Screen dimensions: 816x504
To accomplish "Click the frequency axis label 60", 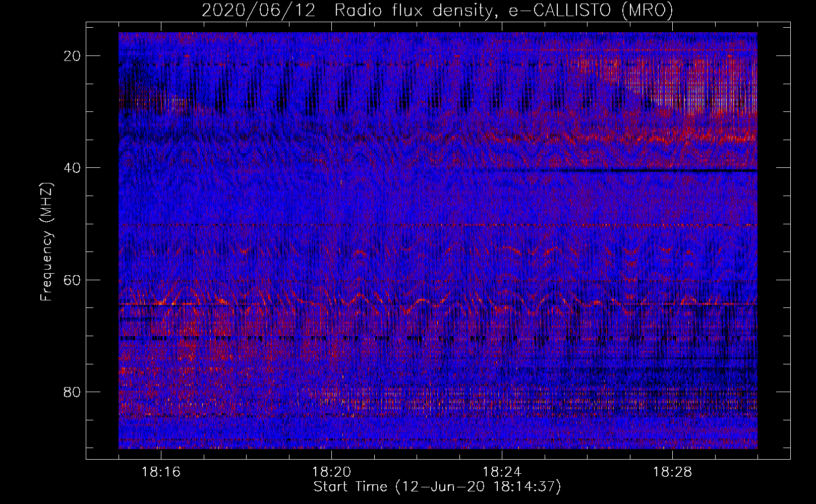I will point(72,280).
